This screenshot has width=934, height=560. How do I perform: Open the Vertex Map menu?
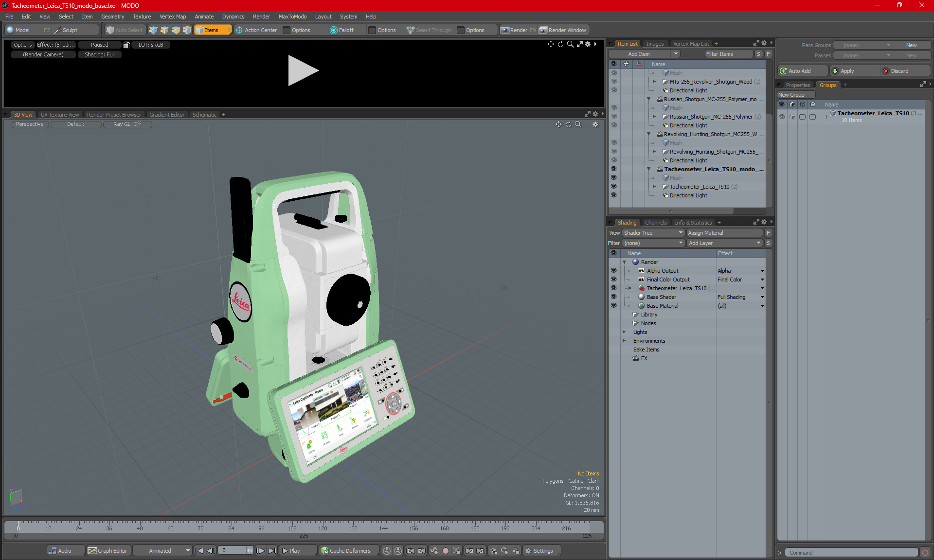pos(173,17)
